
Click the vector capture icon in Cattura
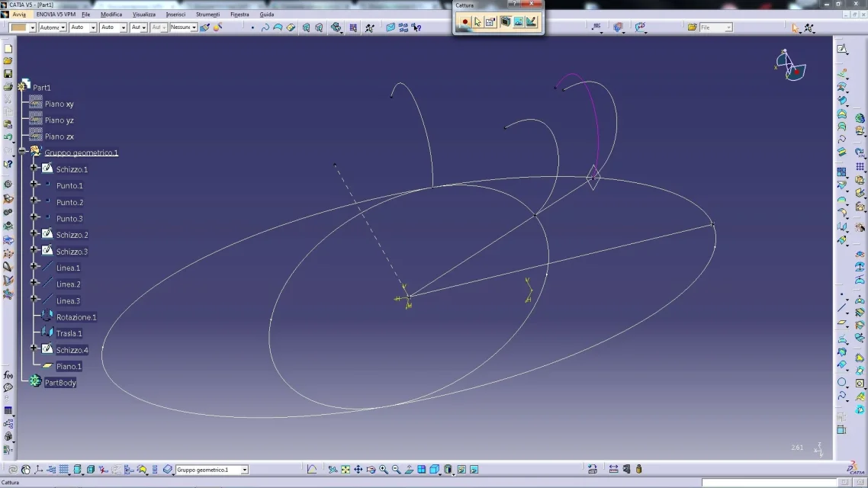pyautogui.click(x=532, y=22)
